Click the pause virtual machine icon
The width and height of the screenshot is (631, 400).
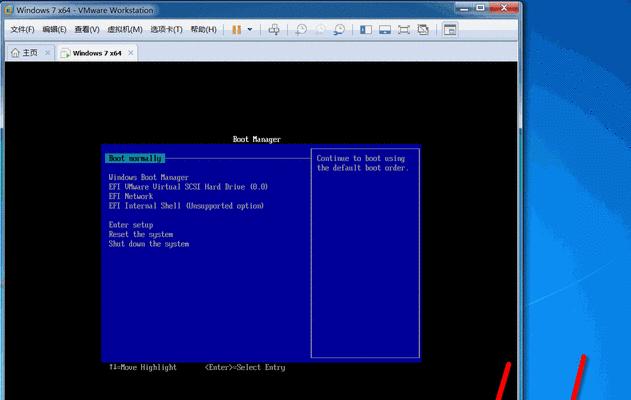tap(237, 30)
